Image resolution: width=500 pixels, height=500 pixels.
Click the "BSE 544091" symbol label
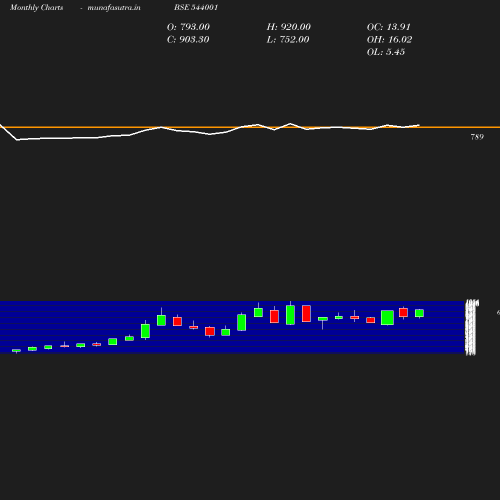pyautogui.click(x=196, y=7)
